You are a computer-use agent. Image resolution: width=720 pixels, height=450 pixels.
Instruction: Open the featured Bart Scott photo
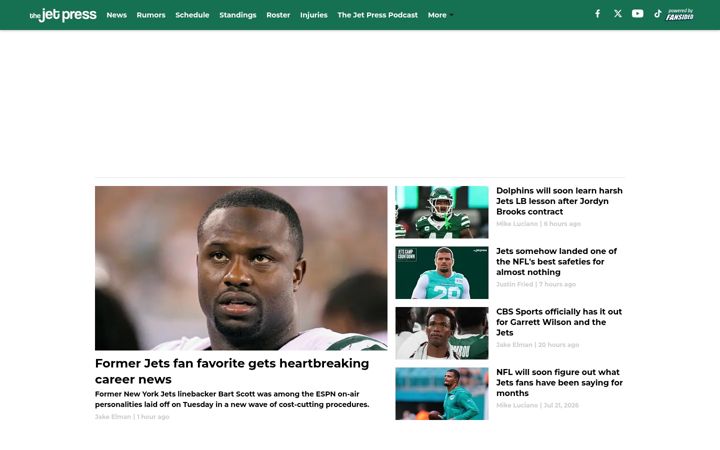241,268
